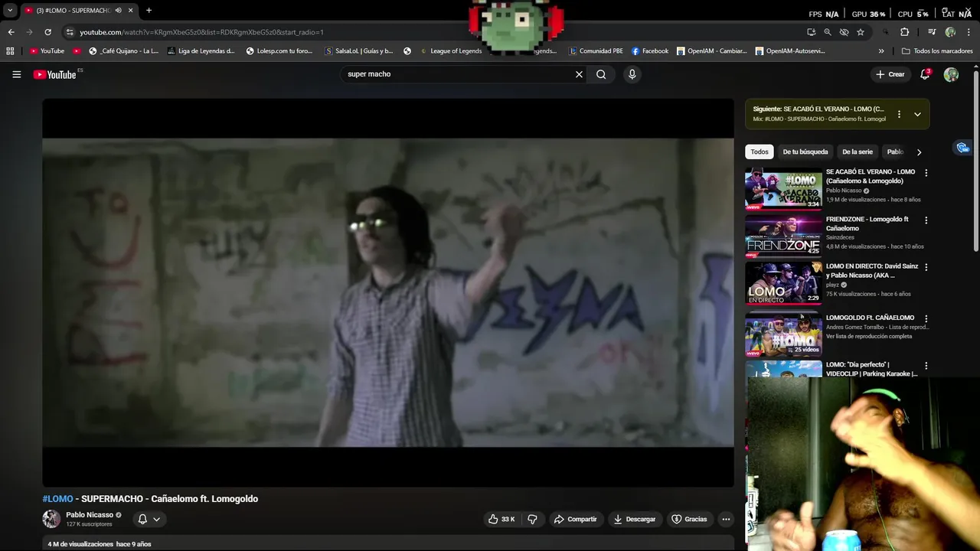Dislike the video with thumbs-down

point(532,519)
